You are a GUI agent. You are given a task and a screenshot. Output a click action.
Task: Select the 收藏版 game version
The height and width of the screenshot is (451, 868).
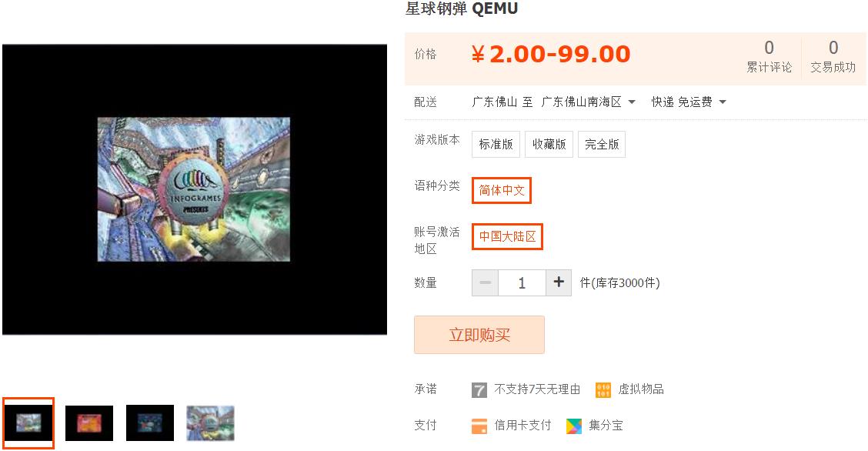point(549,145)
